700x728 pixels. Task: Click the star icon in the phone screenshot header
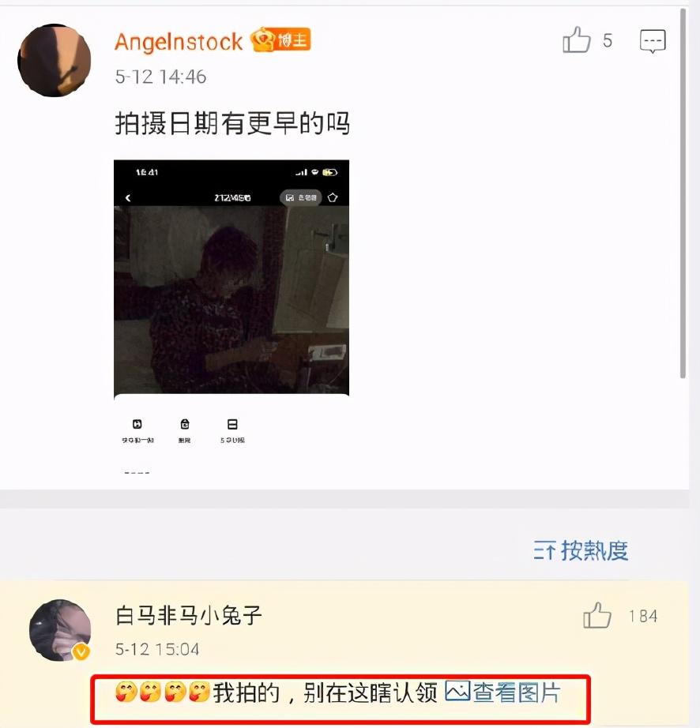coord(333,197)
